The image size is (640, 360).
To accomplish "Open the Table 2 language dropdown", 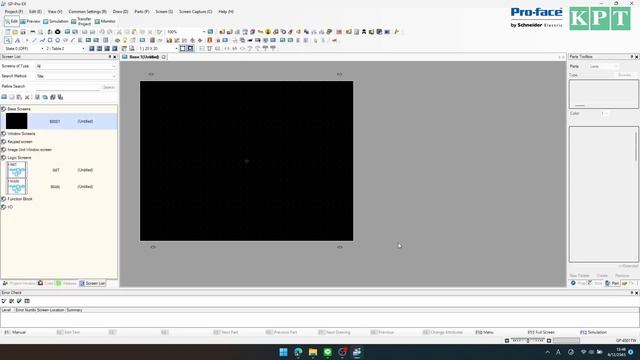I will 65,48.
